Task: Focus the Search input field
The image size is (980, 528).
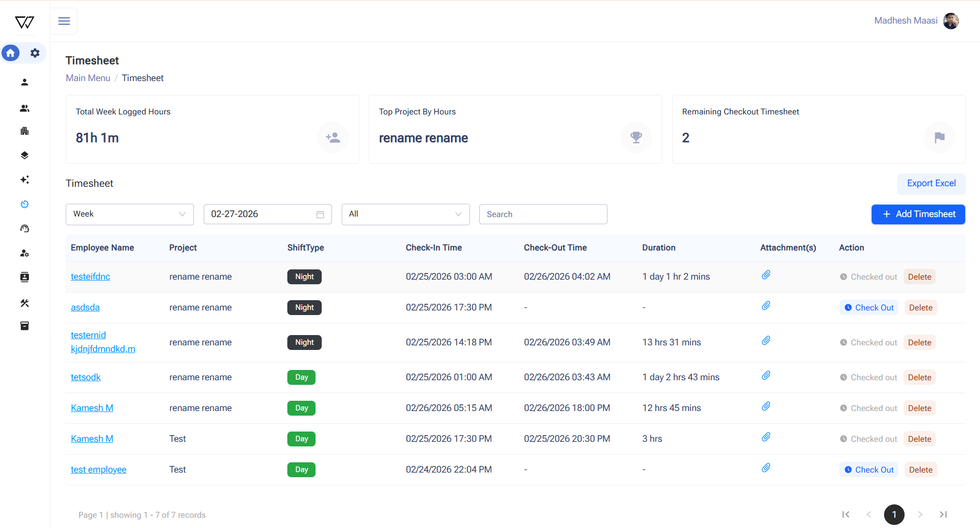Action: coord(543,214)
